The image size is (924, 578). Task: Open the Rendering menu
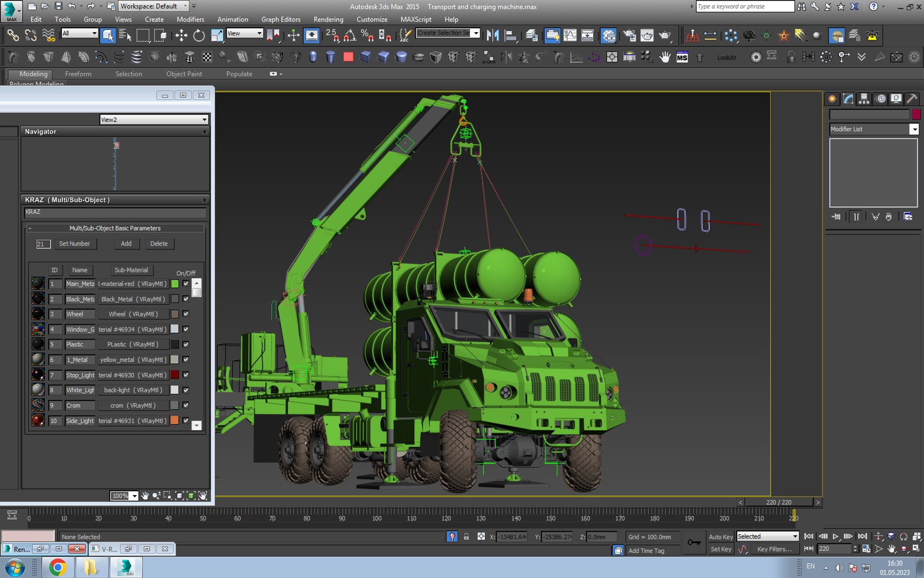coord(328,19)
